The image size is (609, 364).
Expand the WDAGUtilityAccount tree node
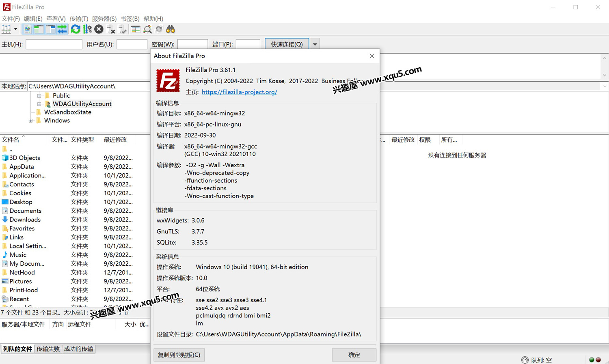tap(39, 104)
